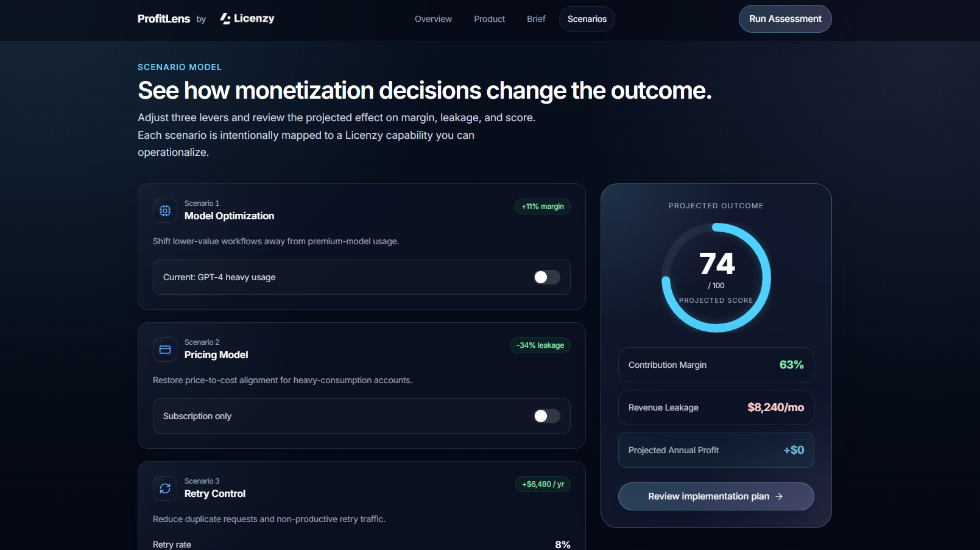Click the +11% margin badge

click(543, 206)
